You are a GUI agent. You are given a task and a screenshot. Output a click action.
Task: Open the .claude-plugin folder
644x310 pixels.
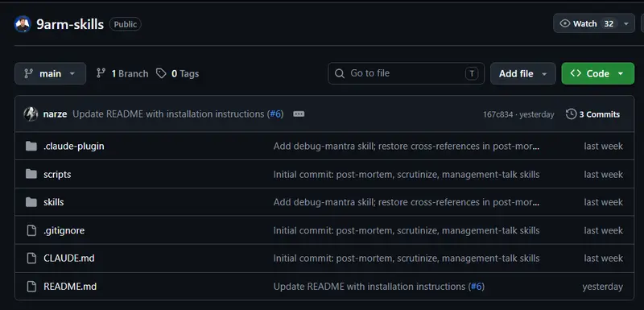(74, 147)
